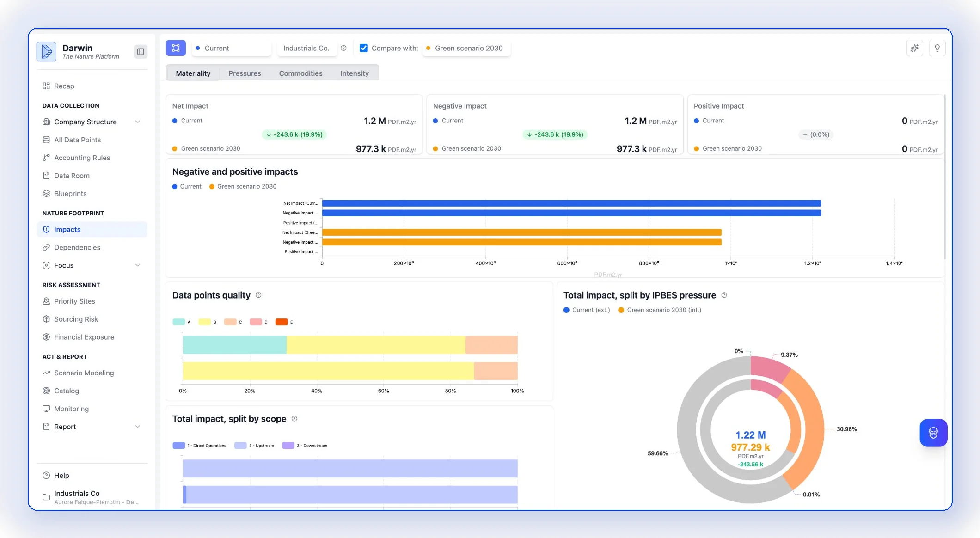Open the Help link
Viewport: 980px width, 538px height.
[61, 475]
